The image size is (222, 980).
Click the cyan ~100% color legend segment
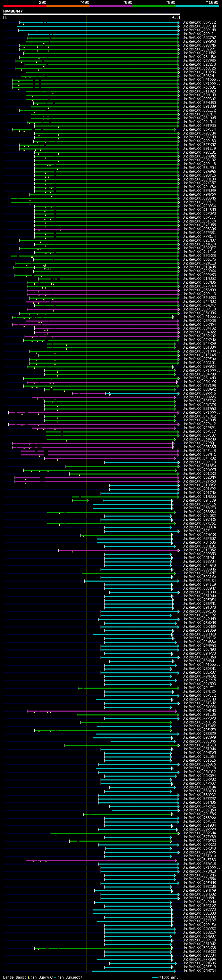tap(197, 6)
